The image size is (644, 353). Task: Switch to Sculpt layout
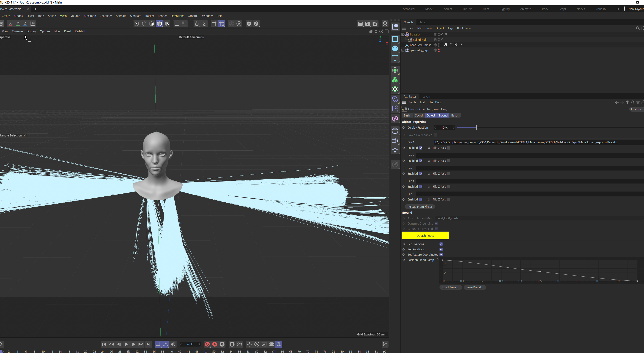click(448, 9)
